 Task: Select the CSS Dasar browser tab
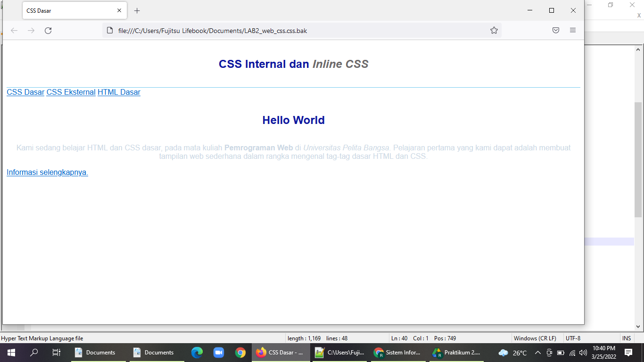(74, 10)
